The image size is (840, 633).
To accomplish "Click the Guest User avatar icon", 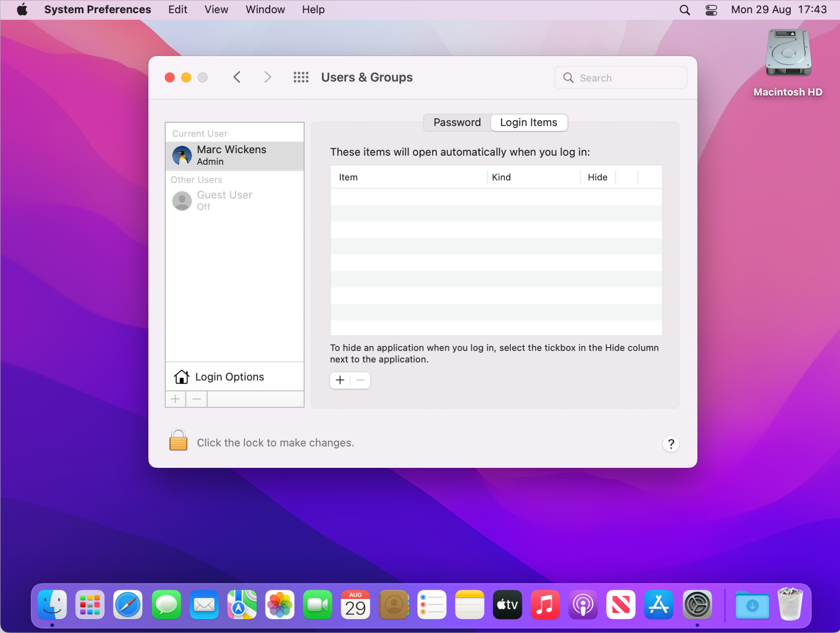I will (x=182, y=201).
